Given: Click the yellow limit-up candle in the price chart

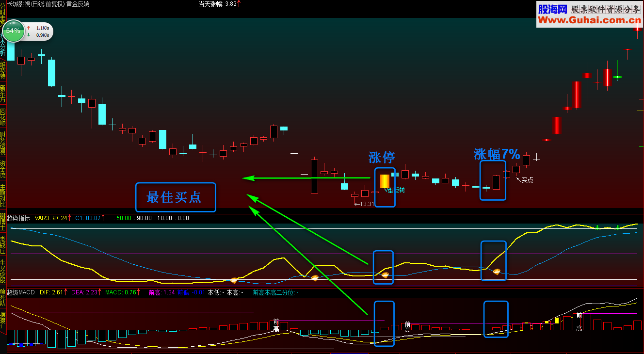Looking at the screenshot, I should 385,181.
